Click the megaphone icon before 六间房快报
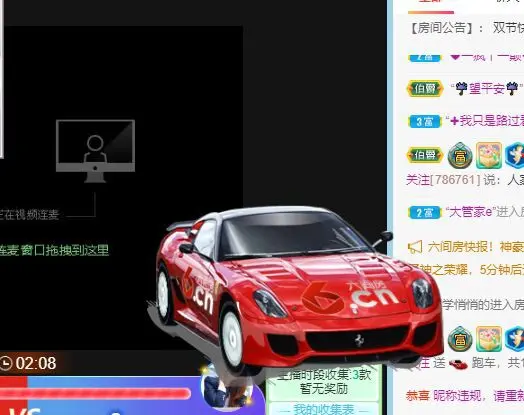524x415 pixels. 415,247
